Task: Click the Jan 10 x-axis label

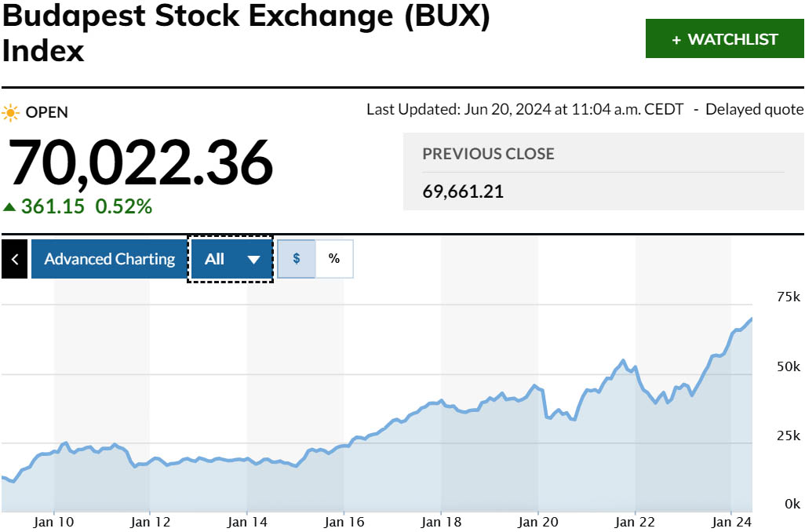Action: click(54, 521)
